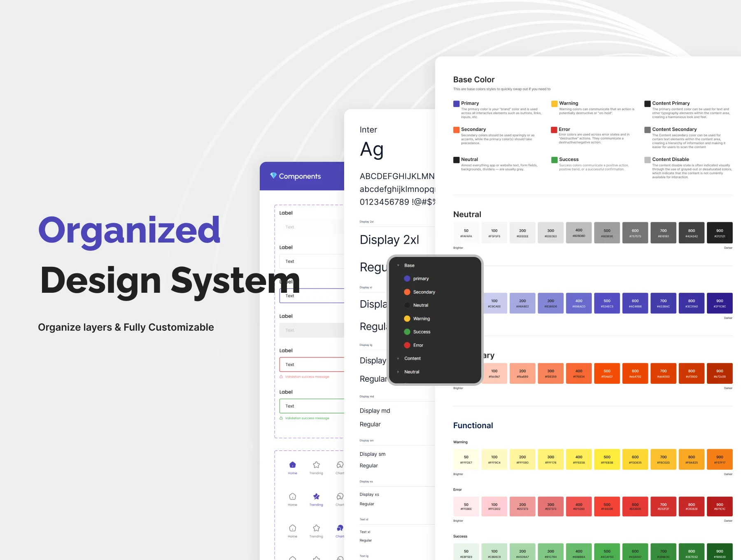Click the Inter font name heading

pos(368,130)
